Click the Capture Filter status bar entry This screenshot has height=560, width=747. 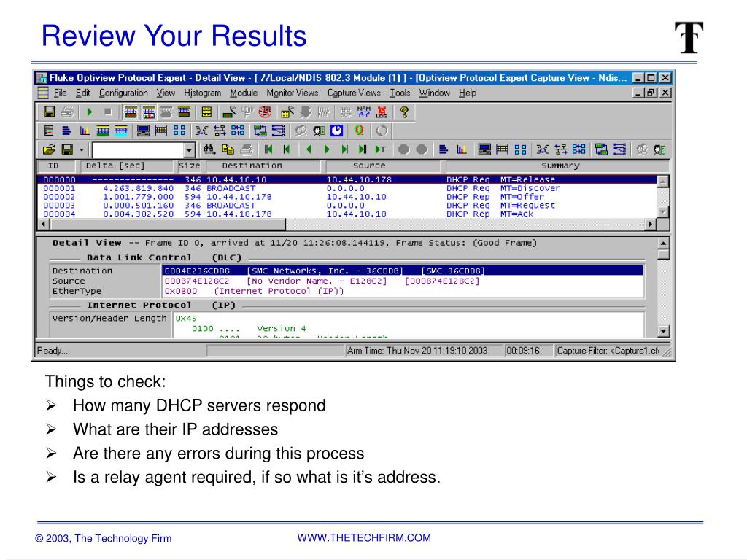608,351
